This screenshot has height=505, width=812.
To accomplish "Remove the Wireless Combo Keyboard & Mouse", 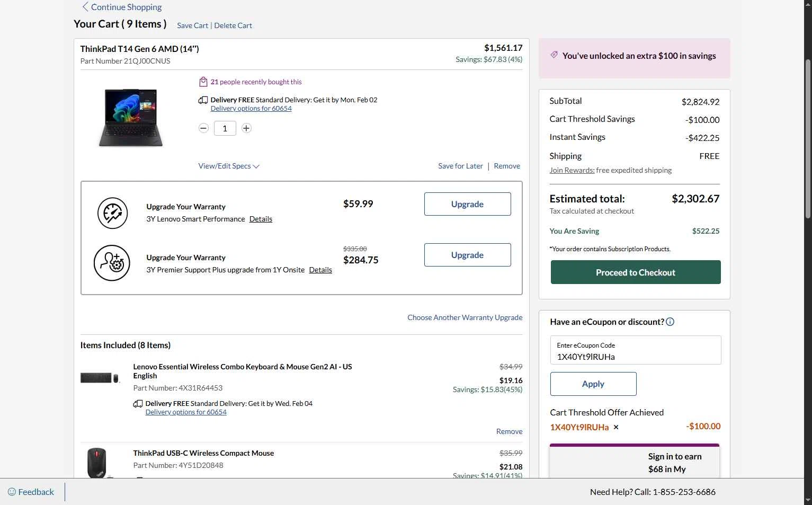I will coord(509,431).
